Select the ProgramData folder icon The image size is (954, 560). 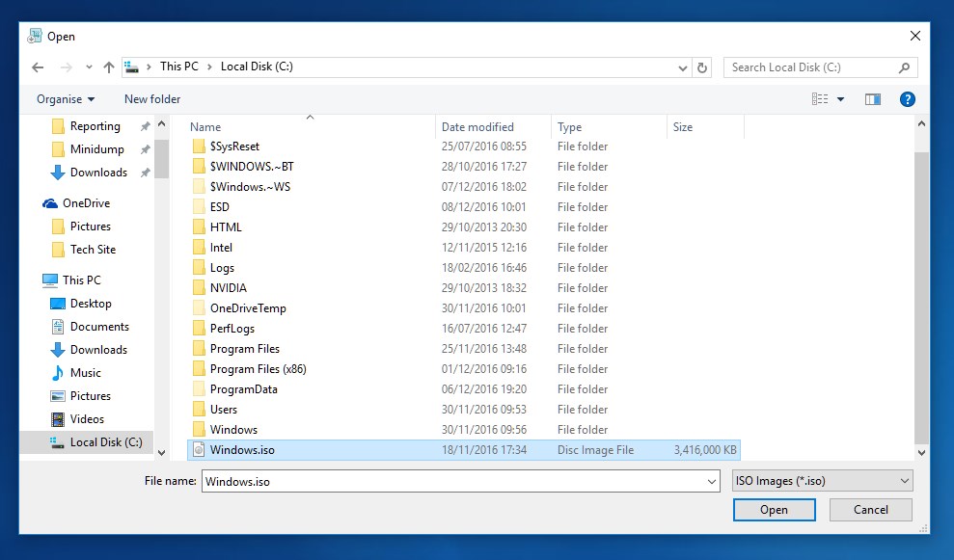199,389
